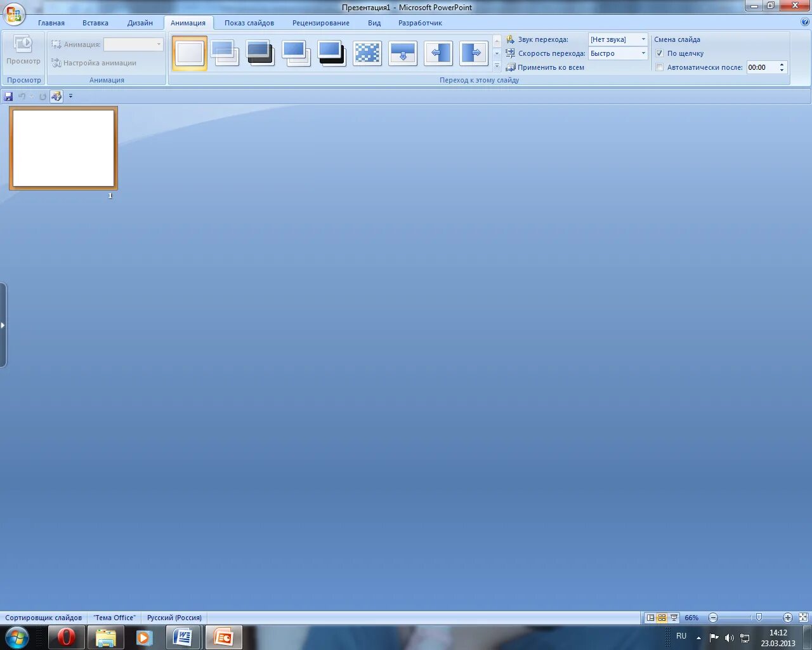Open PowerPoint Help question mark icon
This screenshot has height=650, width=812.
point(805,22)
